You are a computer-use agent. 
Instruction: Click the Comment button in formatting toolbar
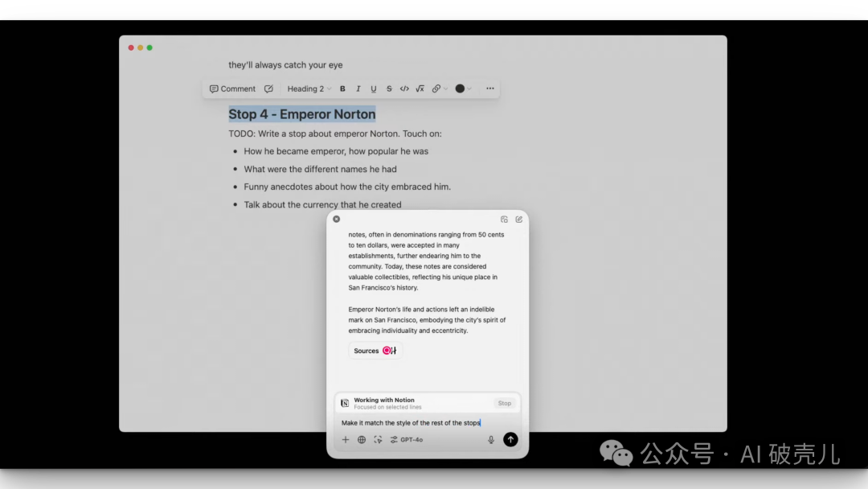[232, 88]
